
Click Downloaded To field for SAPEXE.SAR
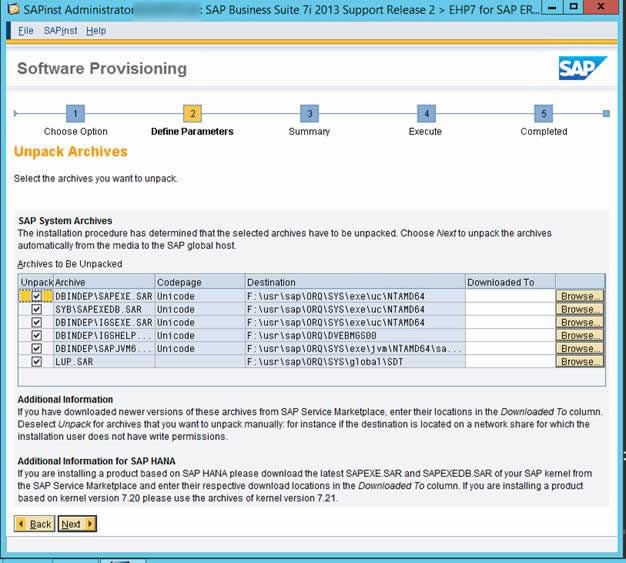510,296
